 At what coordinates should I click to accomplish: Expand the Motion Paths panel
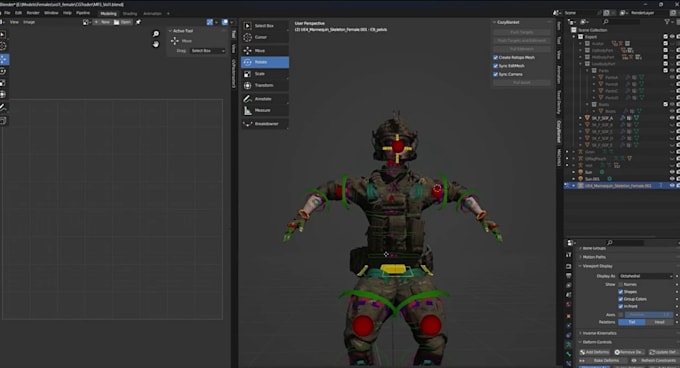594,257
